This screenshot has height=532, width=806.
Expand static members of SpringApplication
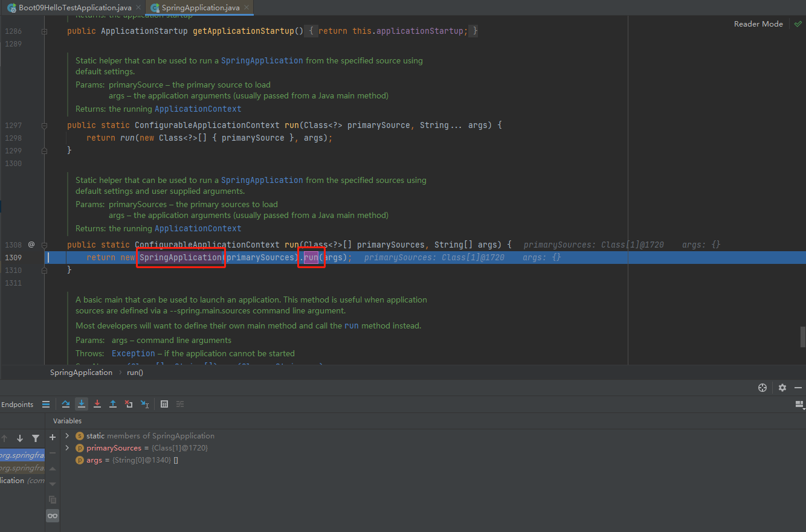[67, 435]
